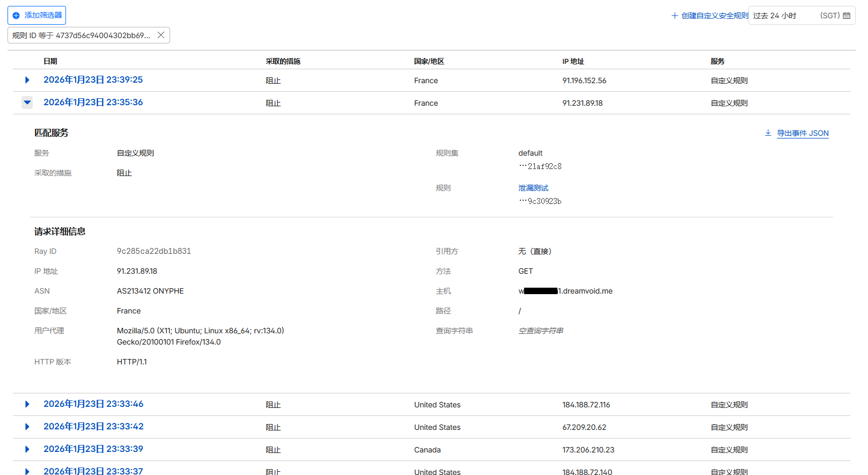Viewport: 868px width, 475px height.
Task: Click the plus icon in Add Filter button
Action: 16,16
